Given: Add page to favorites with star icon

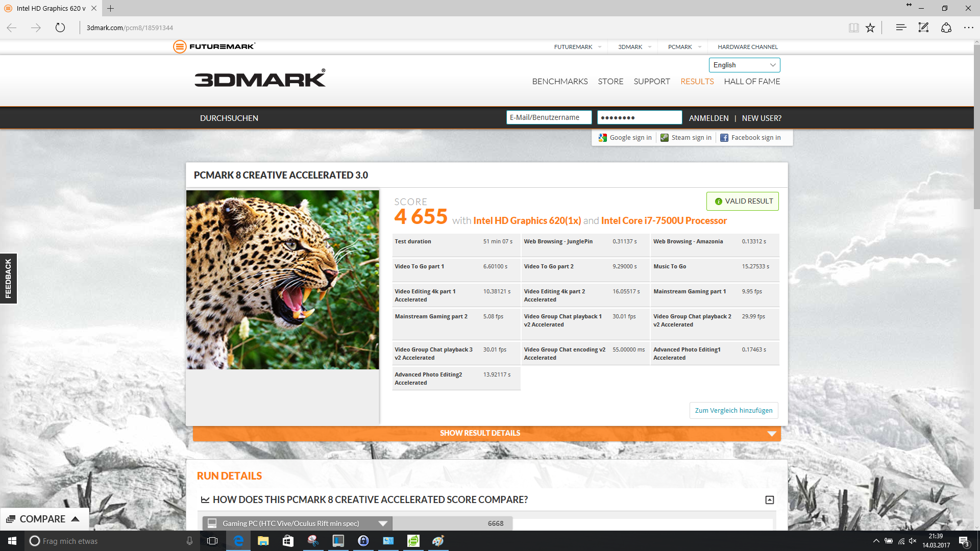Looking at the screenshot, I should tap(870, 28).
